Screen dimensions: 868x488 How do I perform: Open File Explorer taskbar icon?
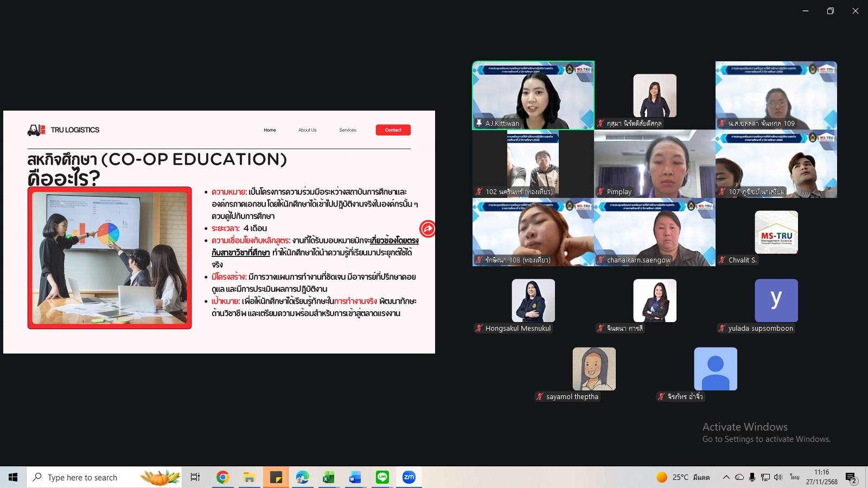pyautogui.click(x=249, y=477)
